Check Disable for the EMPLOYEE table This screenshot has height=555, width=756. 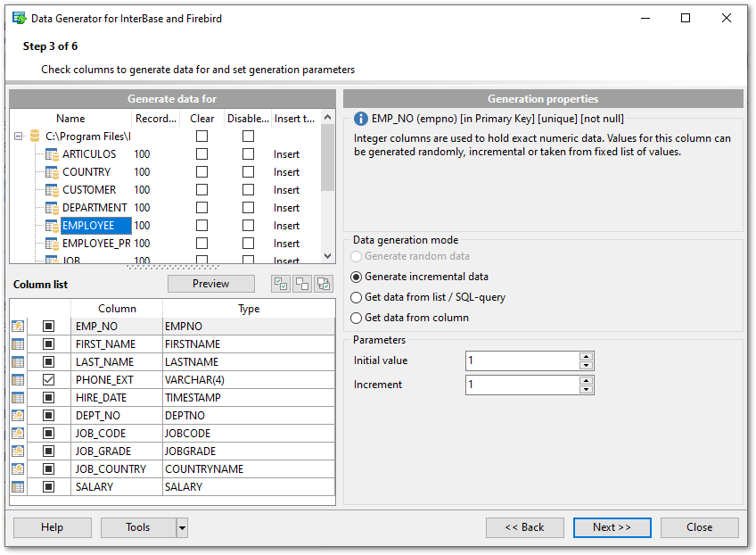249,226
